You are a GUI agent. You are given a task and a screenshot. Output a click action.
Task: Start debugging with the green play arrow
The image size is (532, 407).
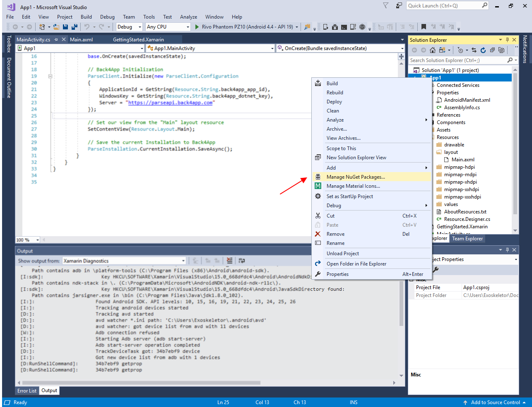197,27
